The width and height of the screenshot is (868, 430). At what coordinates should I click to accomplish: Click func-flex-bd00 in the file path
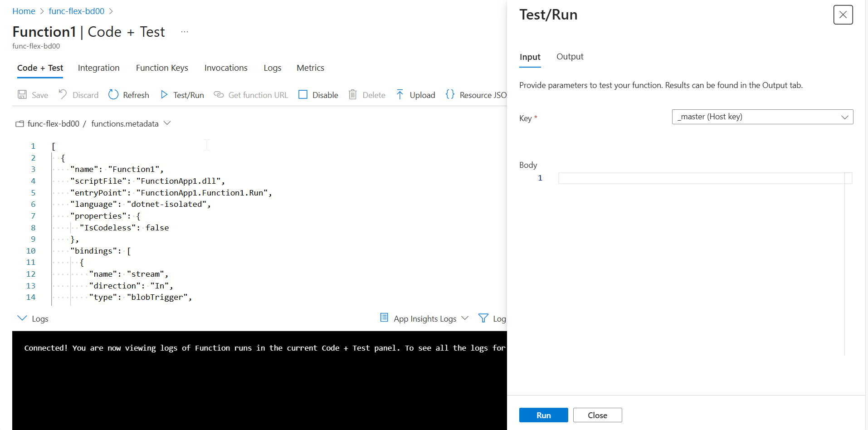click(x=54, y=124)
